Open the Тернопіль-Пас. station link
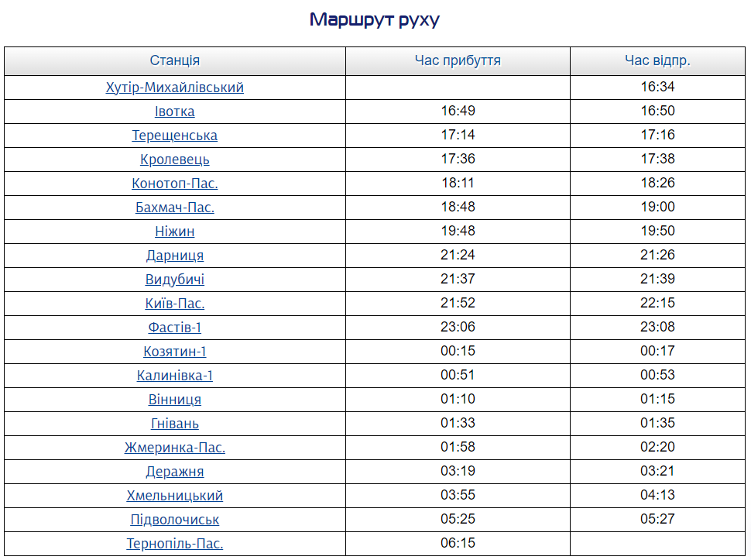Viewport: 751px width, 560px height. (174, 544)
